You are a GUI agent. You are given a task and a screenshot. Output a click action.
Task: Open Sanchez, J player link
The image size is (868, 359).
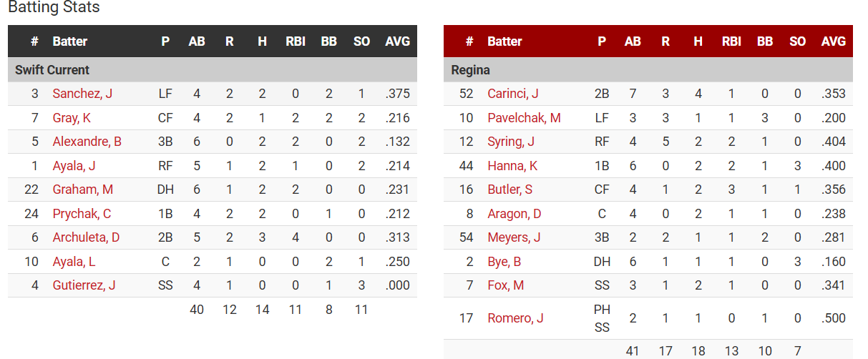point(82,94)
